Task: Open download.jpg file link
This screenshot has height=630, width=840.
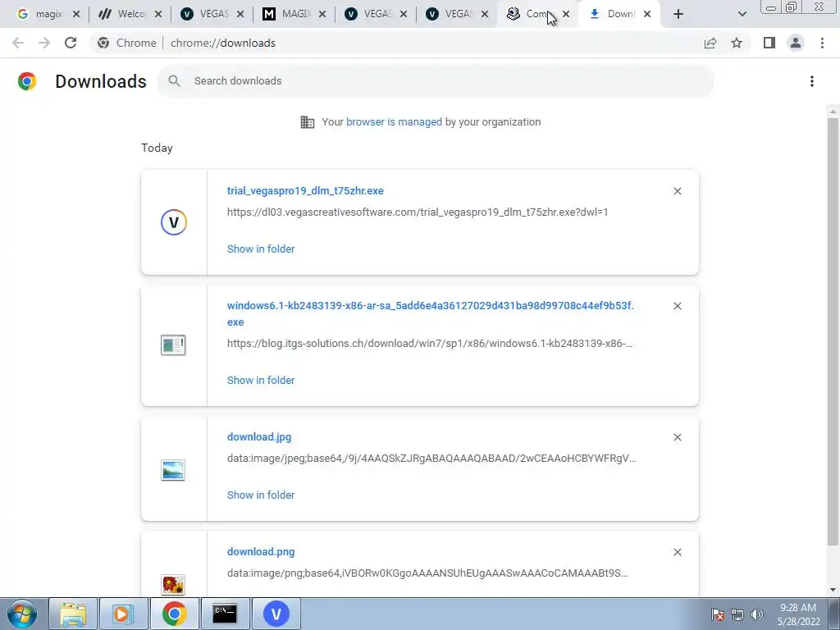Action: point(259,436)
